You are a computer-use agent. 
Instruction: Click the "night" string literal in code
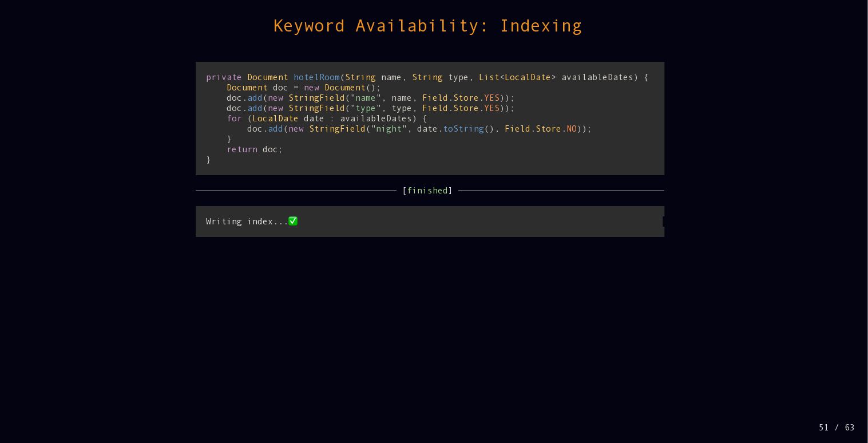[x=389, y=129]
